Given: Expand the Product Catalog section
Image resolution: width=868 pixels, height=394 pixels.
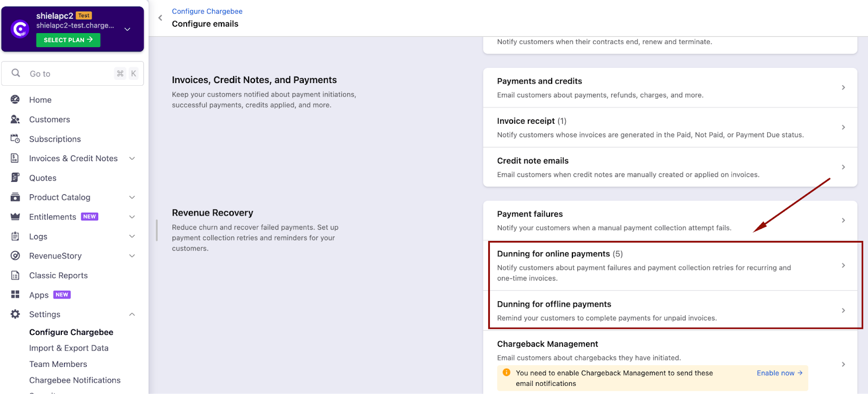Looking at the screenshot, I should (132, 198).
